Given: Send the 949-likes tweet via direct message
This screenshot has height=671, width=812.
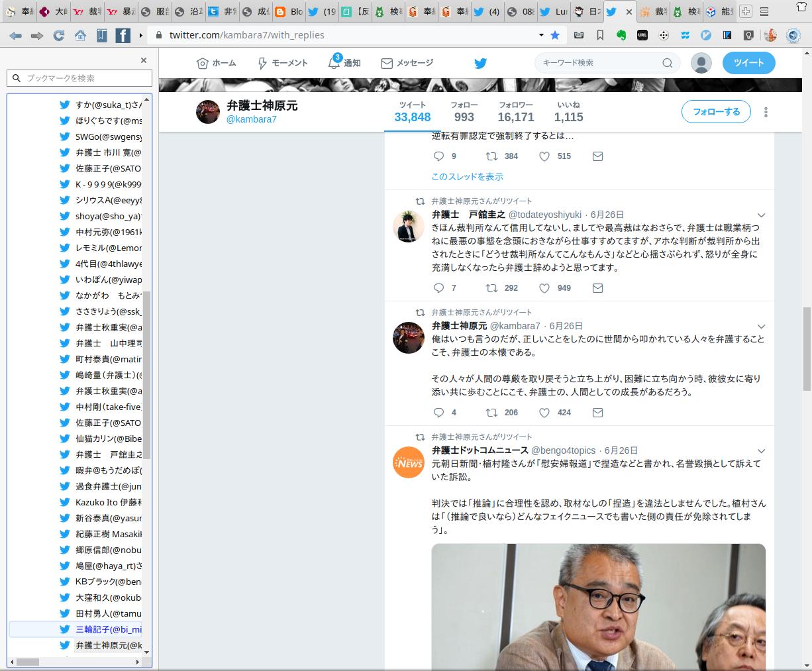Looking at the screenshot, I should click(x=597, y=288).
